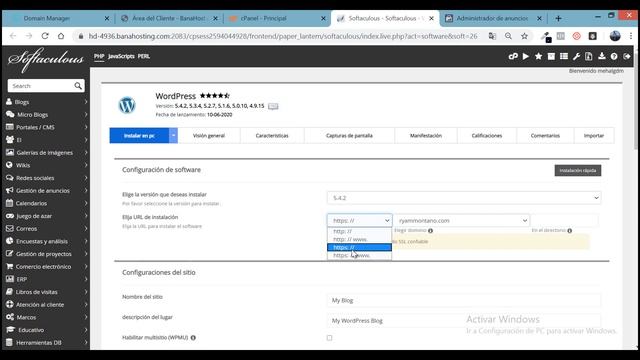Choose highlighted https:// option in list
The height and width of the screenshot is (360, 640).
click(359, 247)
